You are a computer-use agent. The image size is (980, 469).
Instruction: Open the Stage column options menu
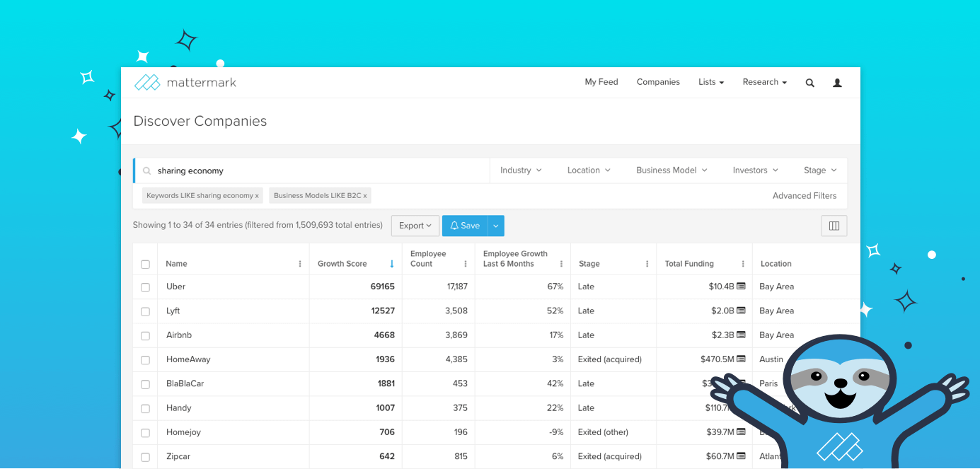[x=647, y=264]
